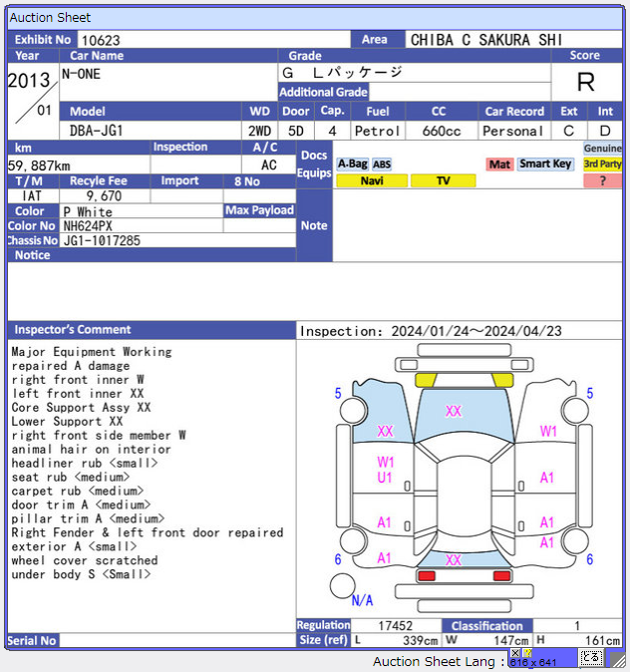Click the Classification value 1

pyautogui.click(x=577, y=626)
